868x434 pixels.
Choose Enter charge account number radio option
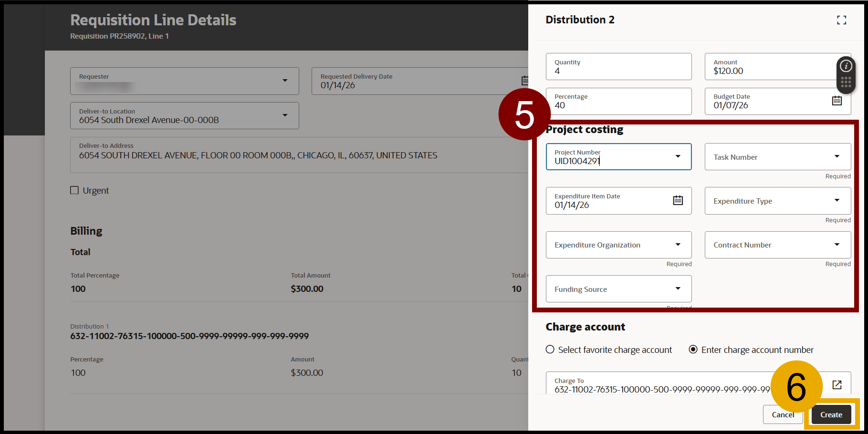coord(693,350)
